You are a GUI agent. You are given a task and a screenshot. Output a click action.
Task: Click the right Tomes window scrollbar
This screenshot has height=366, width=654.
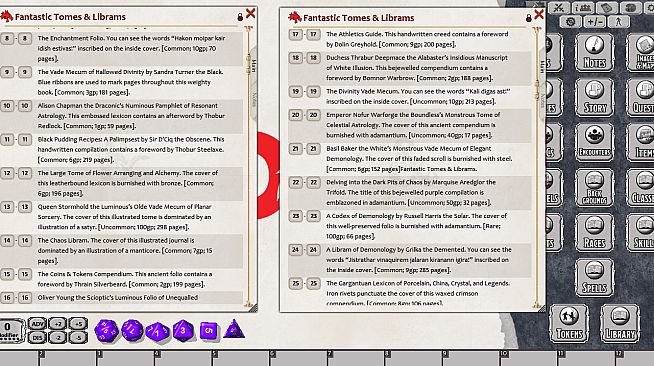click(537, 167)
